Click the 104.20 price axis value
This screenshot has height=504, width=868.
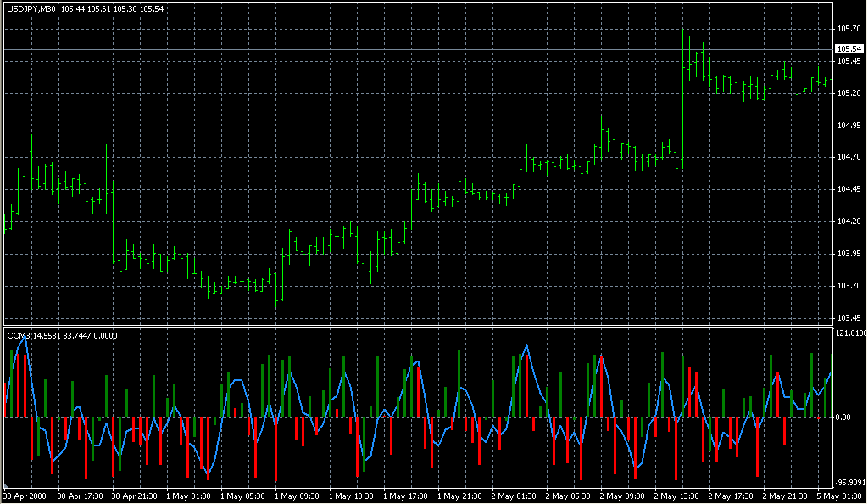tap(849, 221)
